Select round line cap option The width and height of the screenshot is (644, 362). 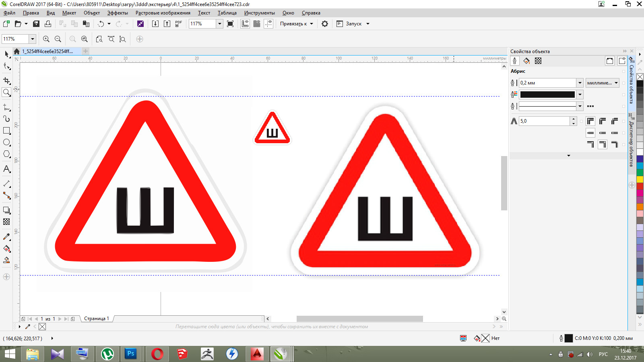point(603,133)
